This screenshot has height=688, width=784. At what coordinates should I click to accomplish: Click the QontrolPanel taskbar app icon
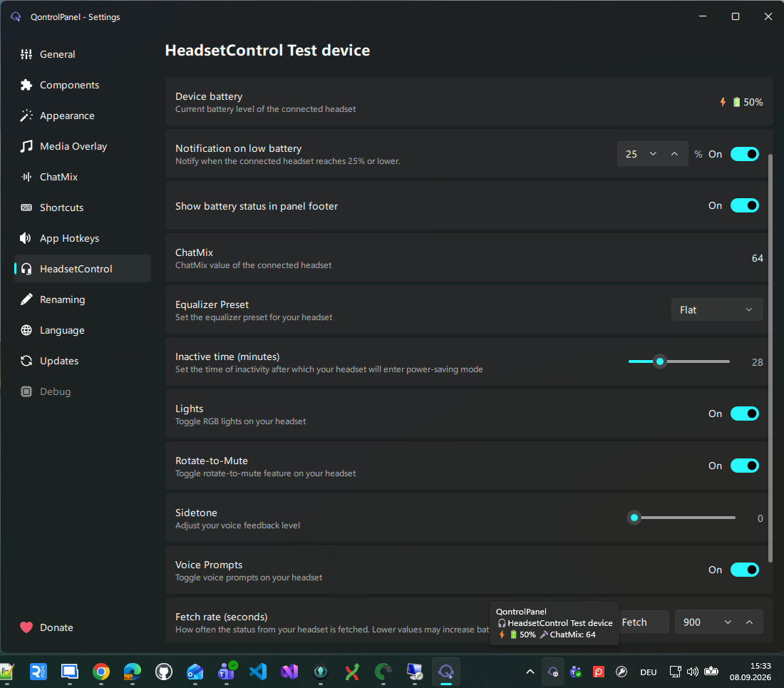pos(446,672)
